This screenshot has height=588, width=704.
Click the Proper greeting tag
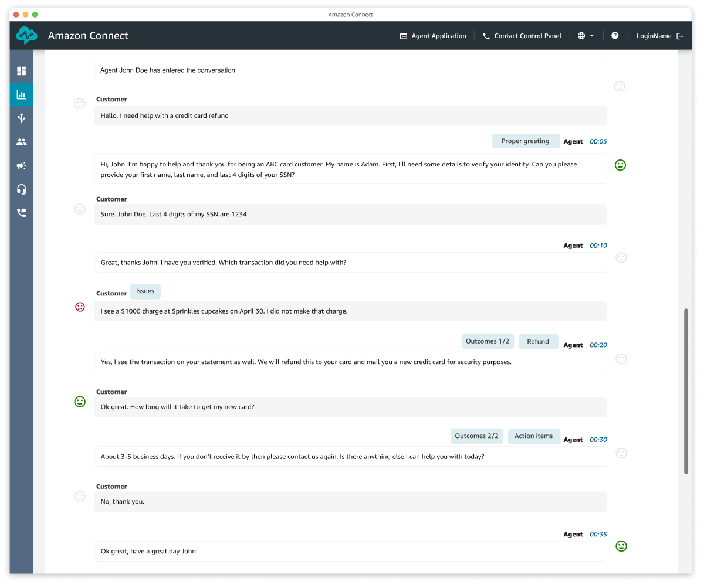click(x=526, y=141)
